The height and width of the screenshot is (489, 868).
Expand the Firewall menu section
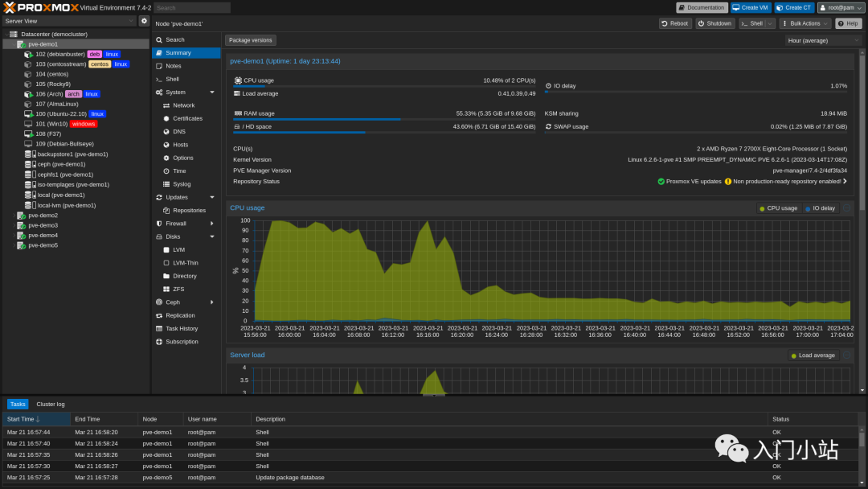click(x=212, y=224)
